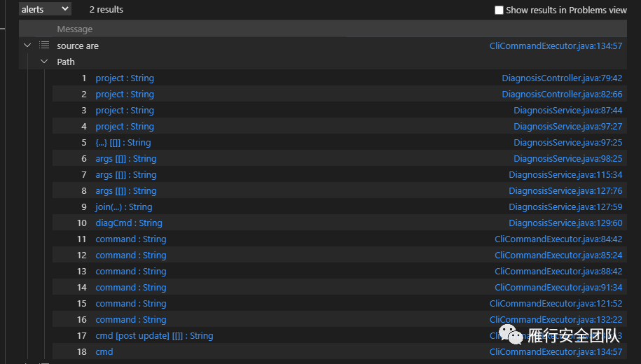Open DiagnosisService.java:129:60 location link
This screenshot has height=364, width=641.
tap(565, 223)
